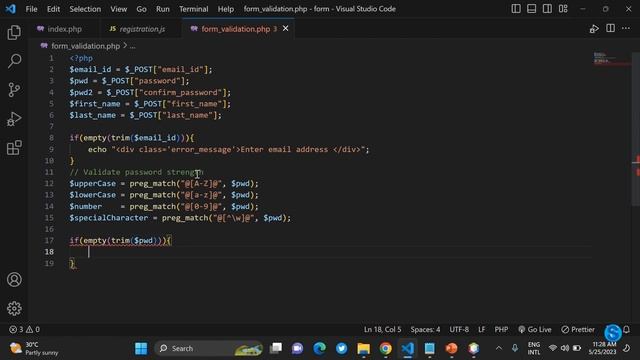
Task: Show hidden icons tray chevron
Action: coord(498,348)
